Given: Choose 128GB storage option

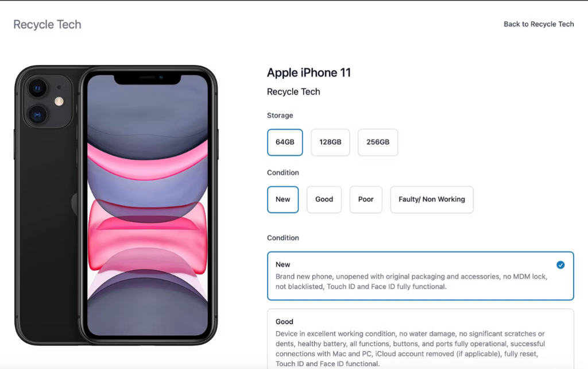Looking at the screenshot, I should point(330,143).
